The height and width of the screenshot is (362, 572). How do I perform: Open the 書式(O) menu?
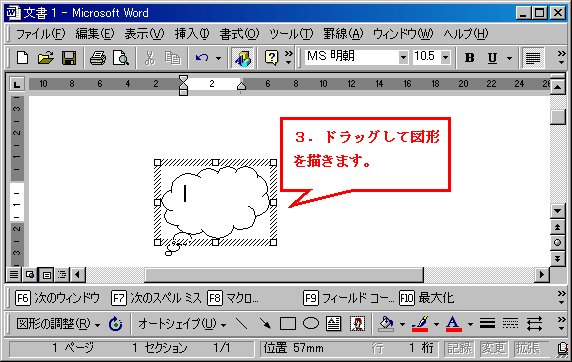pos(239,34)
